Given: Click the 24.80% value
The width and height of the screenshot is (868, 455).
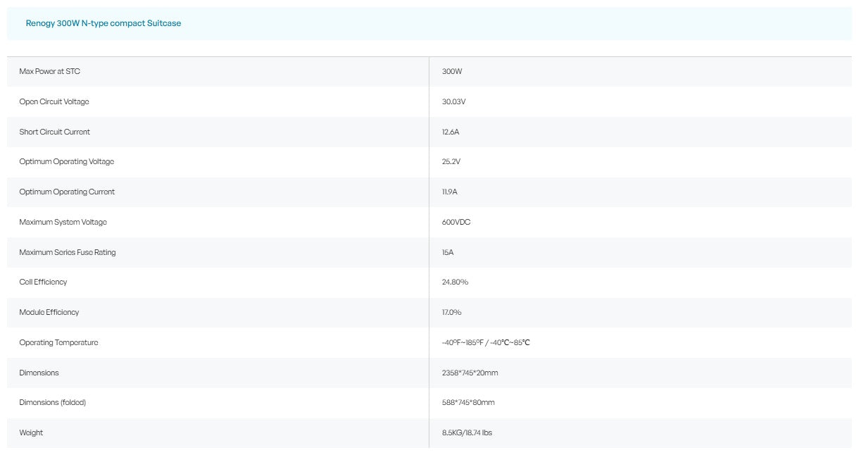Looking at the screenshot, I should coord(455,282).
